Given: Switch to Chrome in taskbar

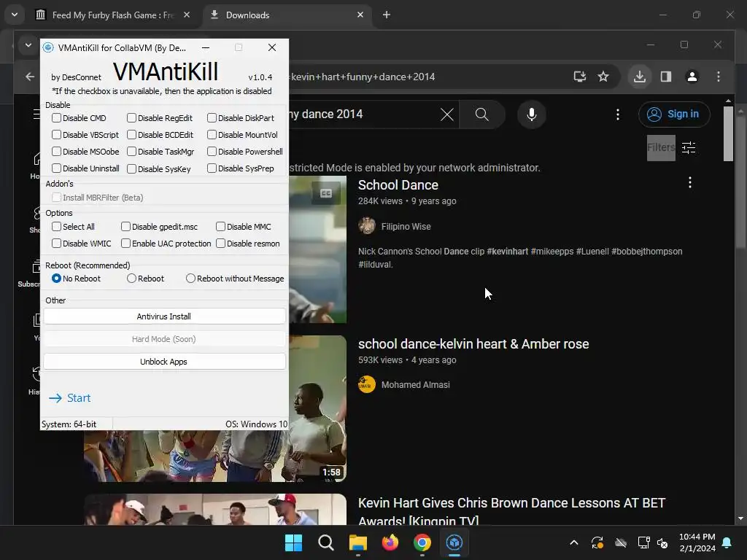Looking at the screenshot, I should point(422,542).
